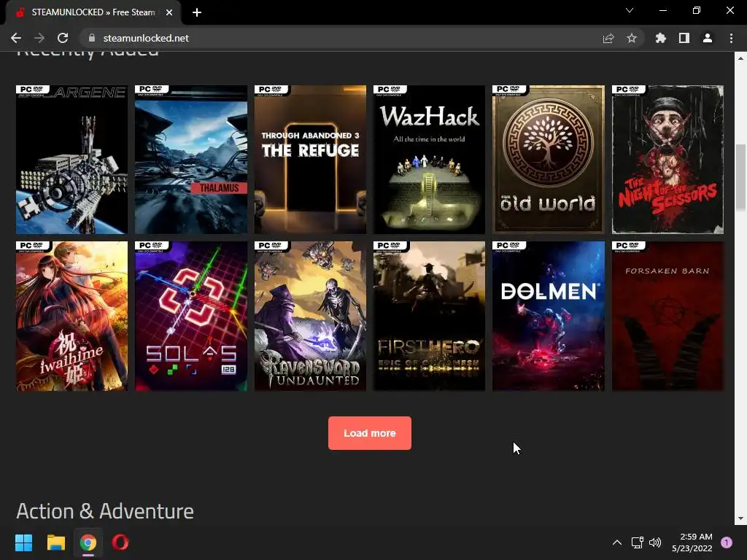Click the page vertical scrollbar thumb
This screenshot has width=747, height=560.
click(x=740, y=177)
